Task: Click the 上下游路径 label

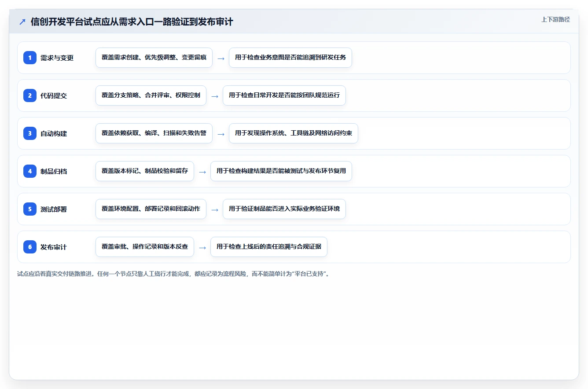Action: (555, 19)
